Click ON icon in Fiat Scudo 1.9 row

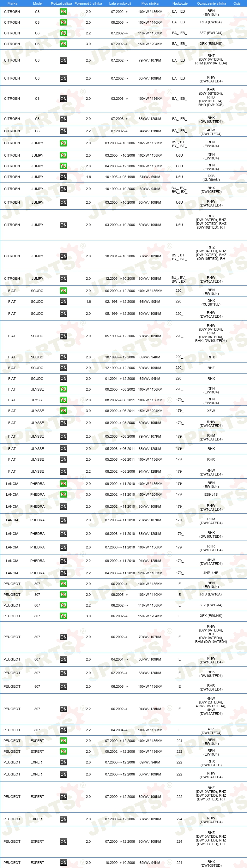(x=63, y=302)
